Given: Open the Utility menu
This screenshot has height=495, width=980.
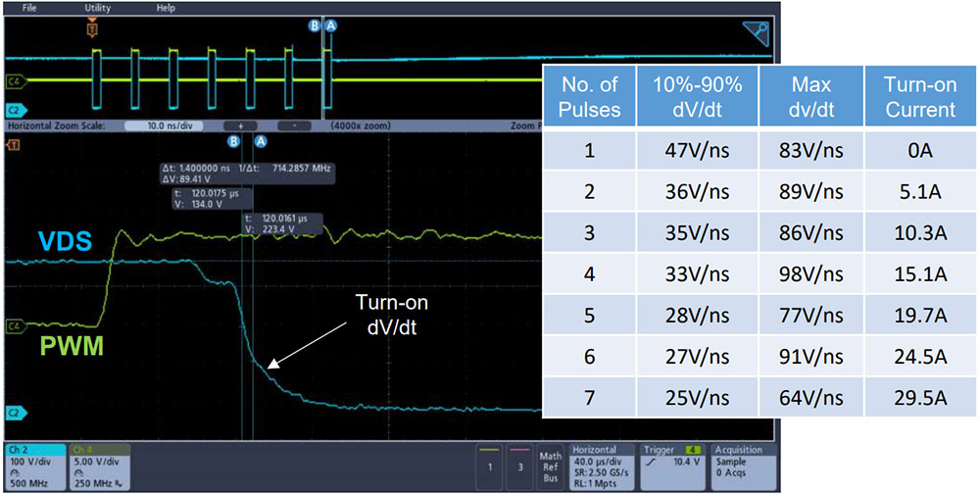Looking at the screenshot, I should (97, 8).
